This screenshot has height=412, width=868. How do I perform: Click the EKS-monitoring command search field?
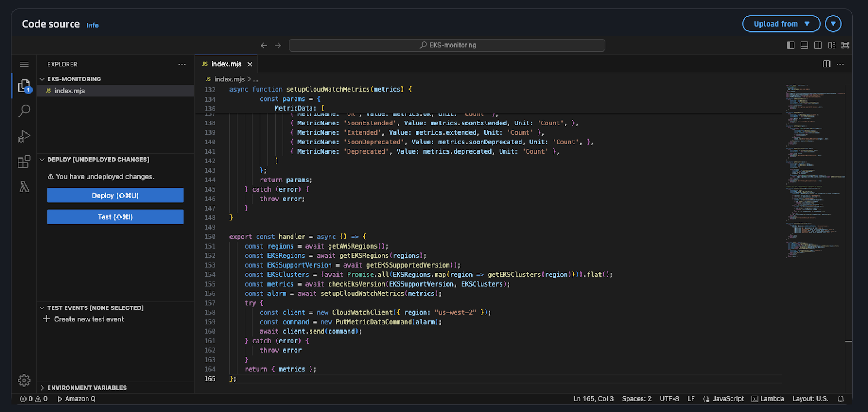coord(447,46)
